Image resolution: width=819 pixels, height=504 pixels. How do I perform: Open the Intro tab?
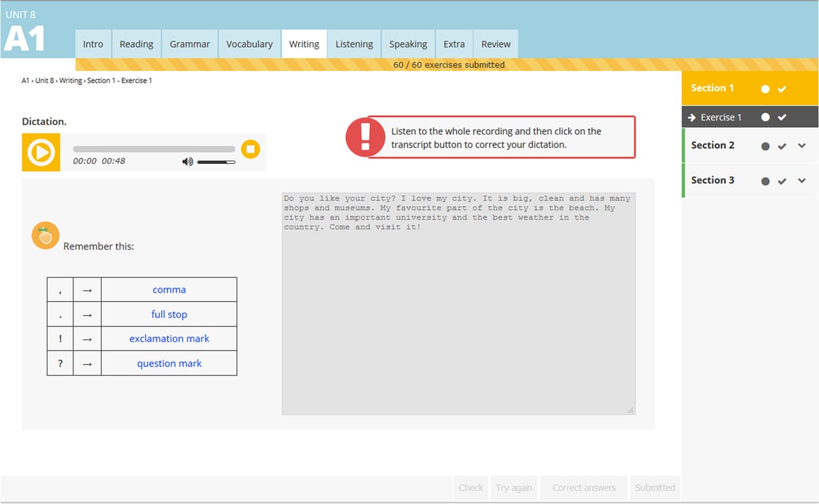pos(93,44)
